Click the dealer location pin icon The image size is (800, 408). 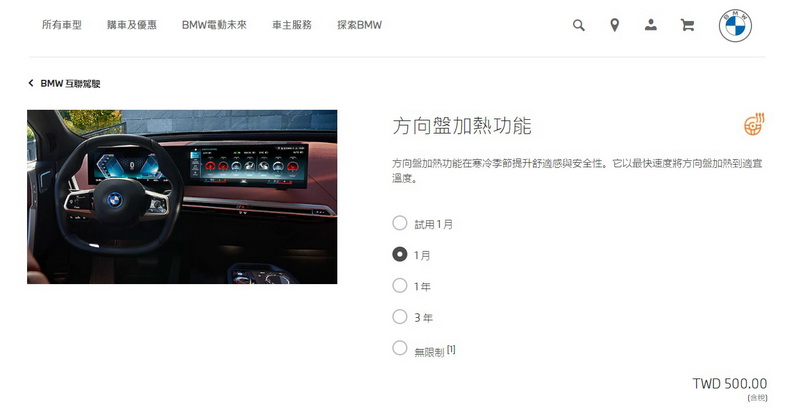tap(615, 25)
